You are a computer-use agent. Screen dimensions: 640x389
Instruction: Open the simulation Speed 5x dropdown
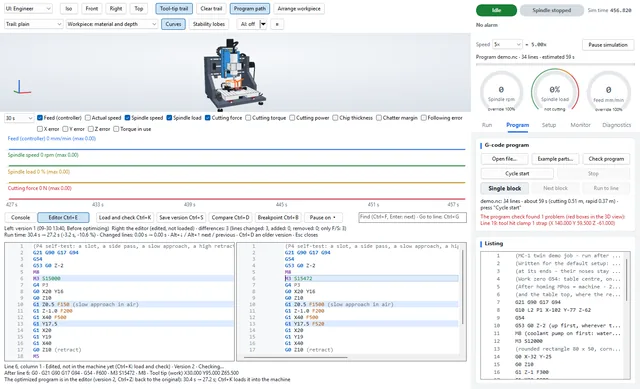click(507, 44)
